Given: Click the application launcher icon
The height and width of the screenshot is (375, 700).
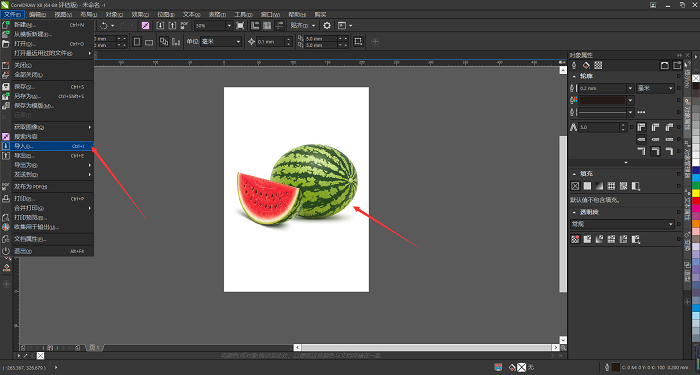Looking at the screenshot, I should point(345,26).
